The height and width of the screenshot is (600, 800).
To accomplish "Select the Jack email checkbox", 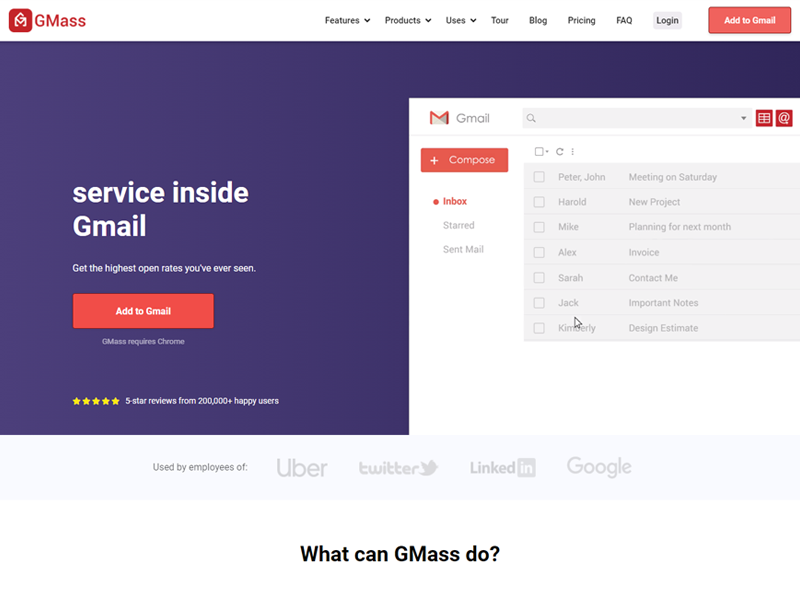I will (x=539, y=303).
